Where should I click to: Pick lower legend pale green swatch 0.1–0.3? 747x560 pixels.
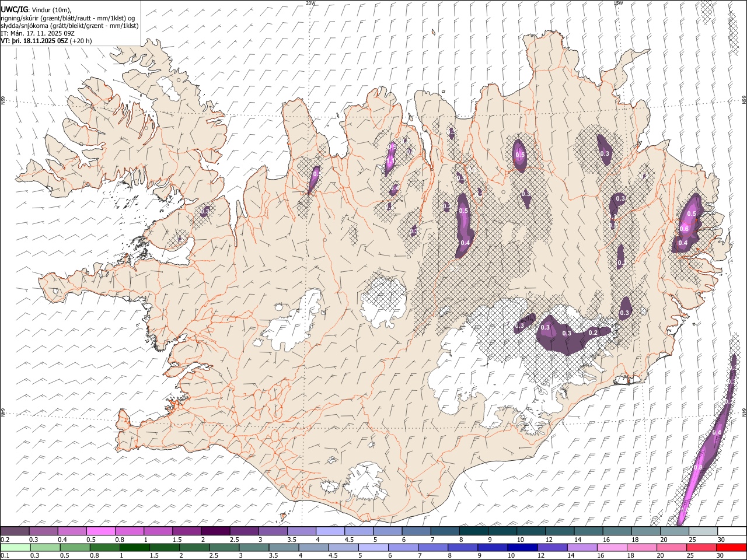tap(15, 547)
